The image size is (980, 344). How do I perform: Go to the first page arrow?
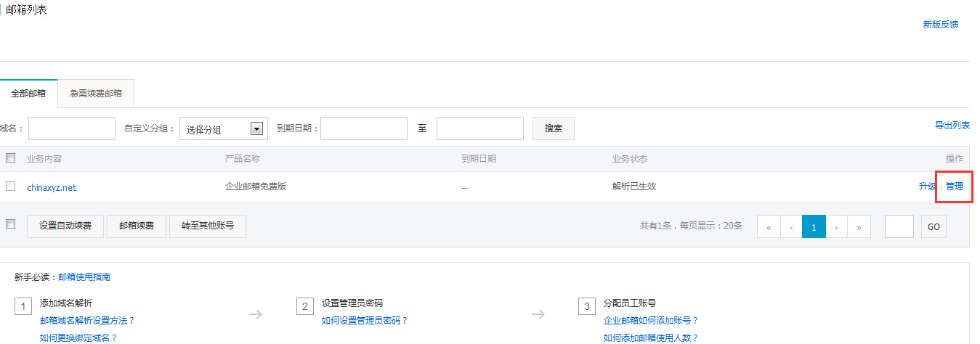769,227
